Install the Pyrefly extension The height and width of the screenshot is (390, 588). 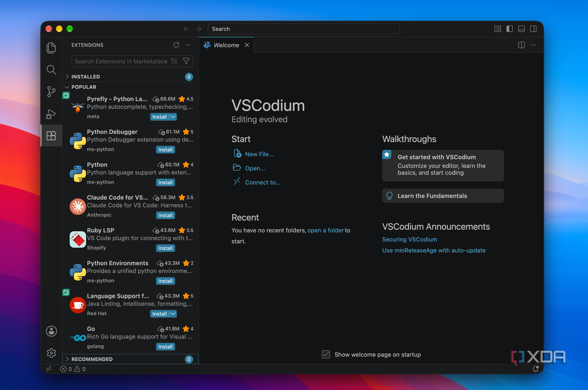click(x=159, y=117)
